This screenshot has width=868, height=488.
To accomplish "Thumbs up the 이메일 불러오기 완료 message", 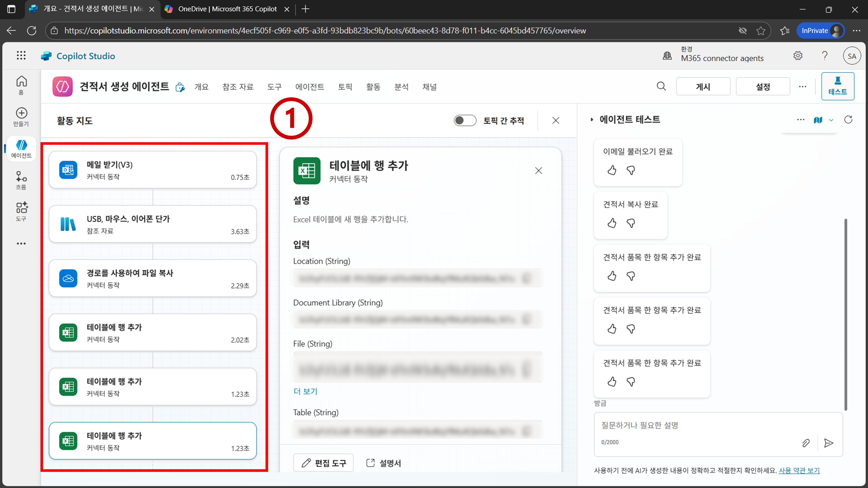I will 612,170.
